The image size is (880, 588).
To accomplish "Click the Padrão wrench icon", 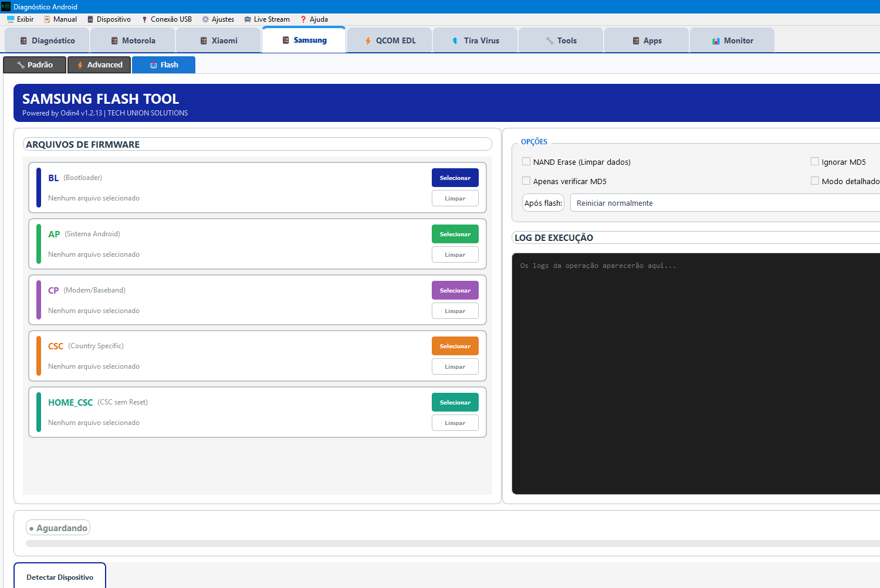I will pos(21,65).
